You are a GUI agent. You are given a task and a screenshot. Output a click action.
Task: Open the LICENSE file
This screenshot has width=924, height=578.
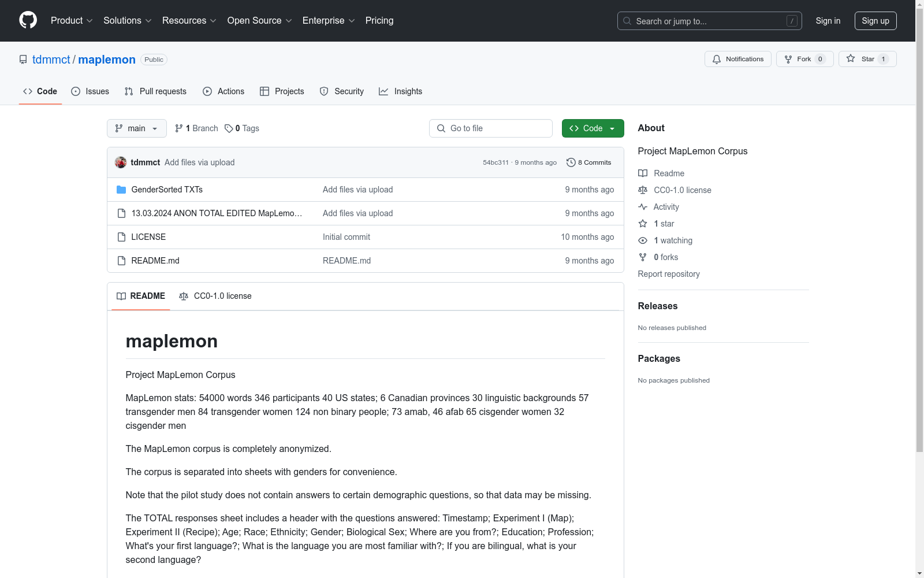(148, 237)
